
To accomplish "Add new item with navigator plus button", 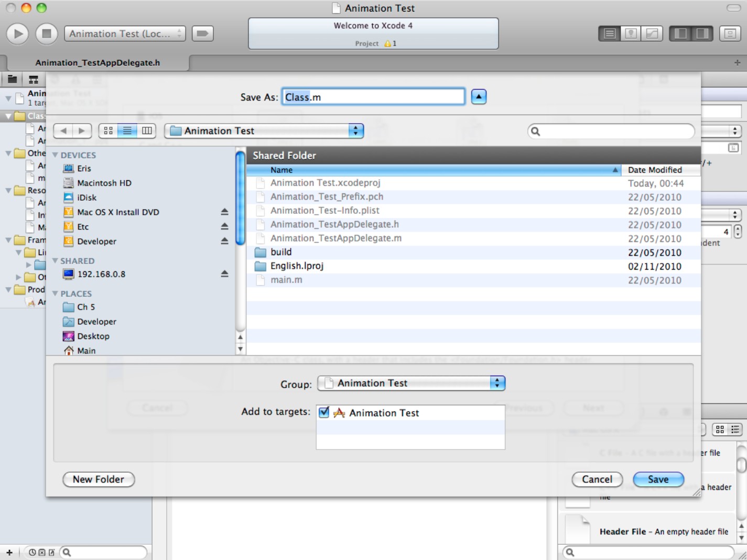I will (9, 552).
